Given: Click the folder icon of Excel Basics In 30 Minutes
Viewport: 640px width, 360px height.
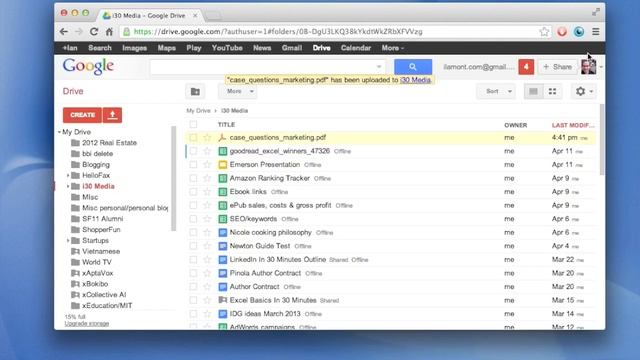Looking at the screenshot, I should pos(222,300).
